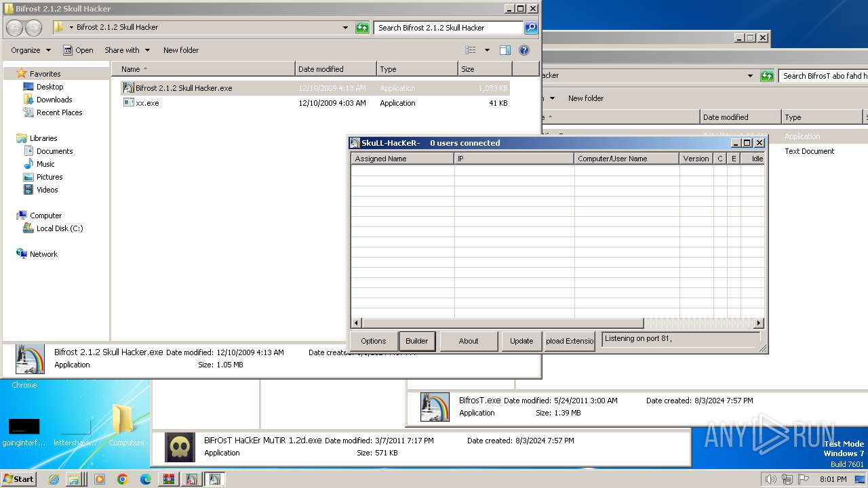Select Libraries heading
Screen dimensions: 868x488
[43, 138]
